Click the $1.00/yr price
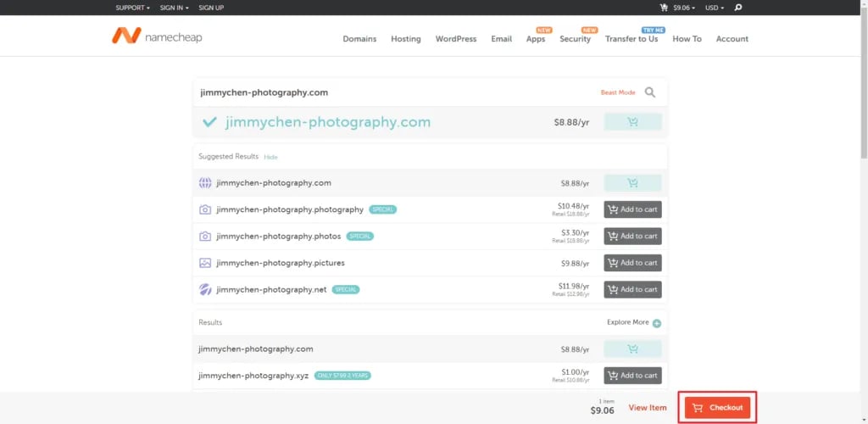The image size is (868, 424). click(575, 371)
